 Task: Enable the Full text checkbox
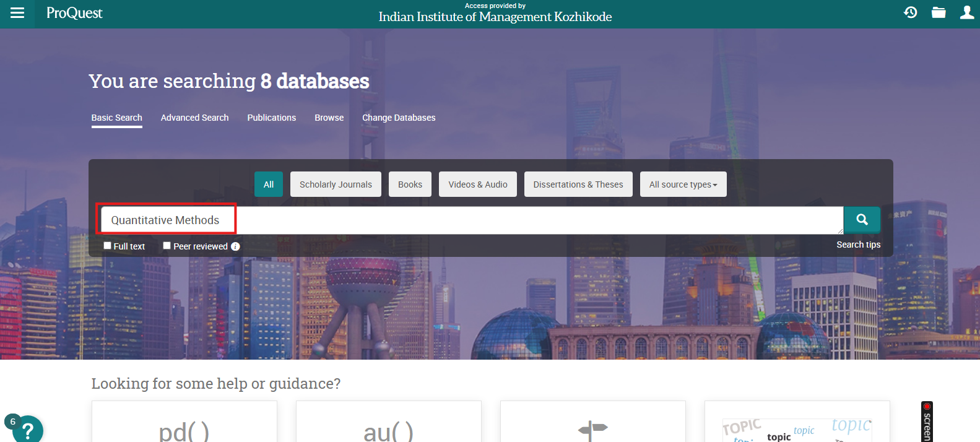[x=107, y=246]
